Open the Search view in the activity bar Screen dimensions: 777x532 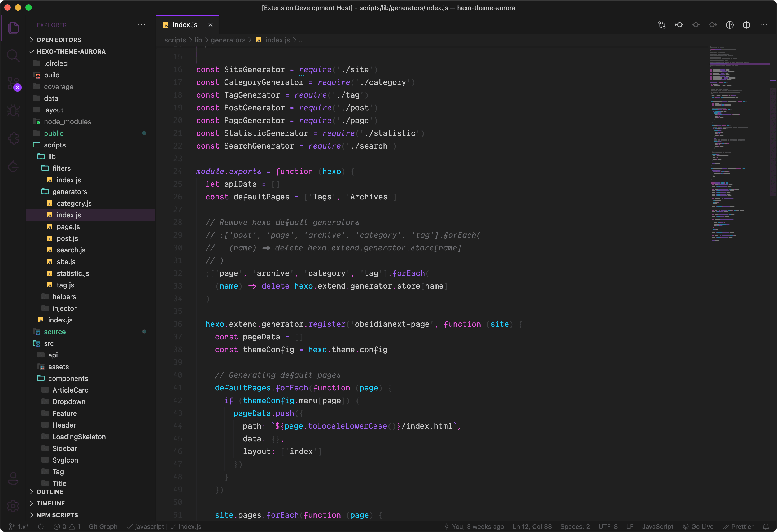13,55
